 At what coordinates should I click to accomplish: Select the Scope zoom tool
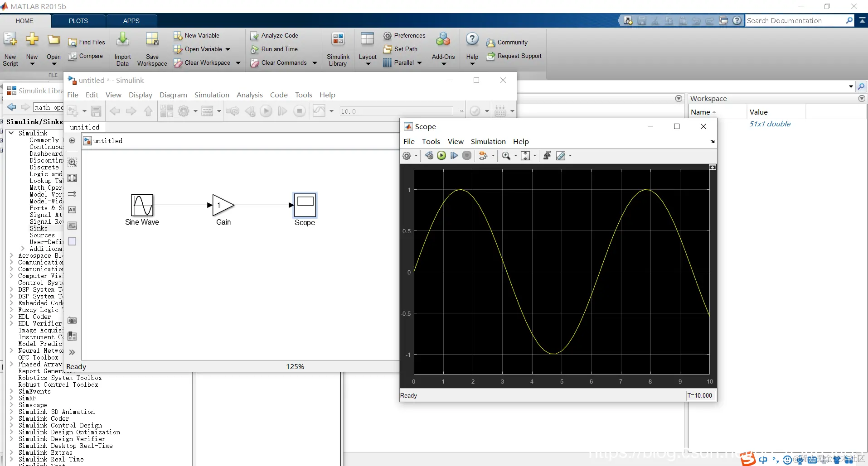pos(506,156)
